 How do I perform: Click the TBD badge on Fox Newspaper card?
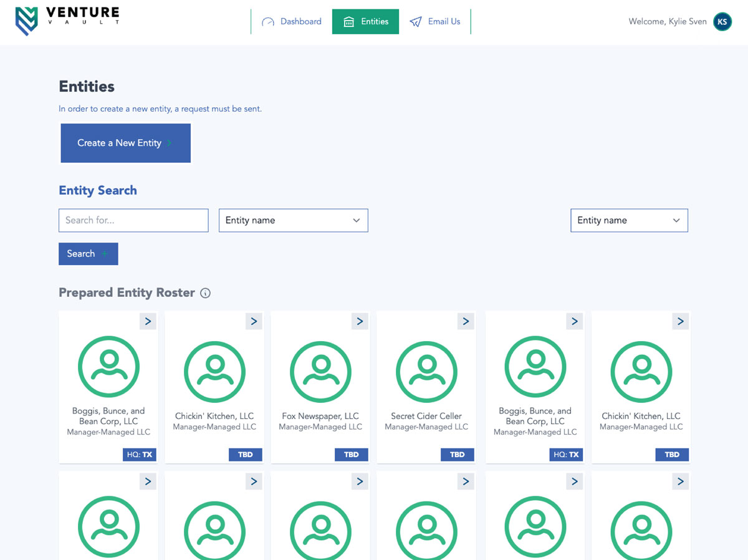tap(352, 455)
